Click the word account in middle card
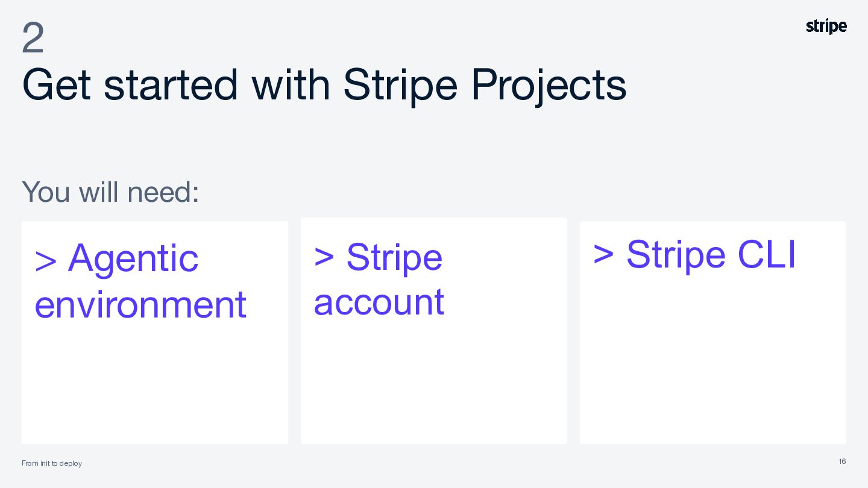The width and height of the screenshot is (868, 488). pyautogui.click(x=379, y=302)
